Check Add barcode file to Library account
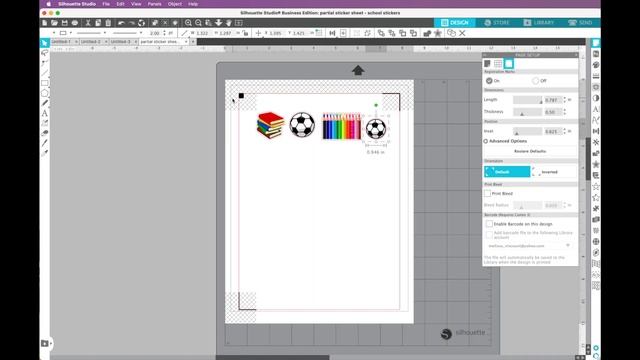The height and width of the screenshot is (360, 640). click(x=489, y=234)
